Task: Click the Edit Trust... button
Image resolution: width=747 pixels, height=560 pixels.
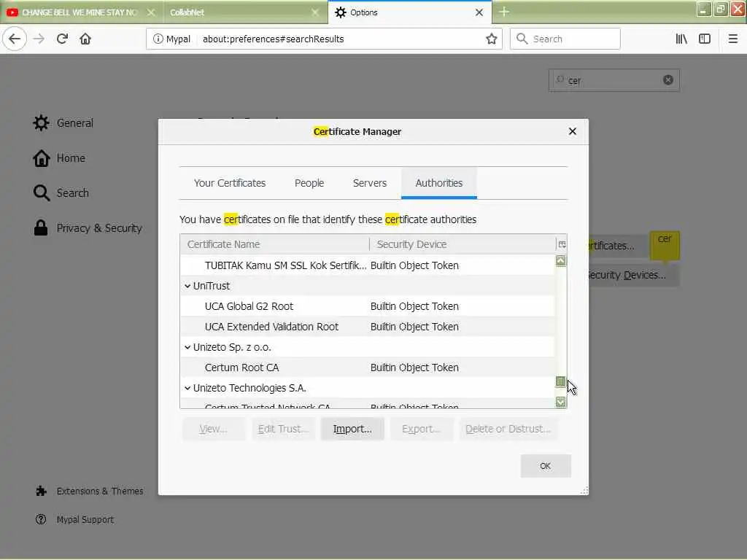Action: (x=284, y=429)
